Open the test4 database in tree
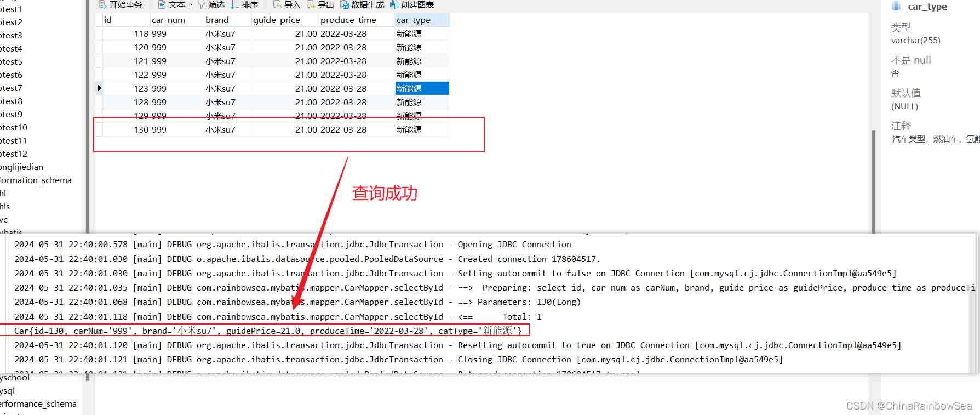980x415 pixels. (11, 49)
